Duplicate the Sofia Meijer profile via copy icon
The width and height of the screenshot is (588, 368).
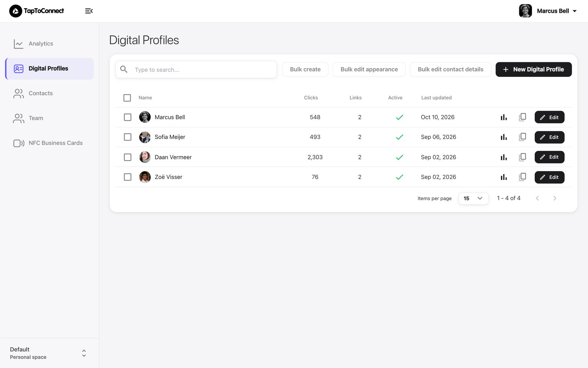522,137
